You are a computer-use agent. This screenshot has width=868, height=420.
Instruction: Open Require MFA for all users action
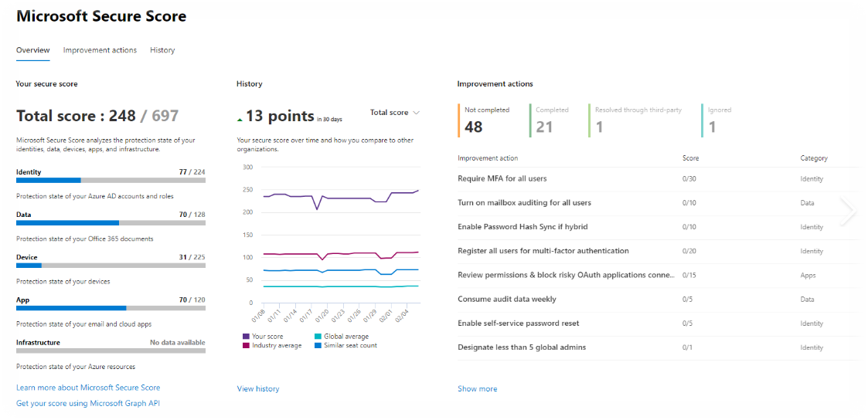click(502, 178)
